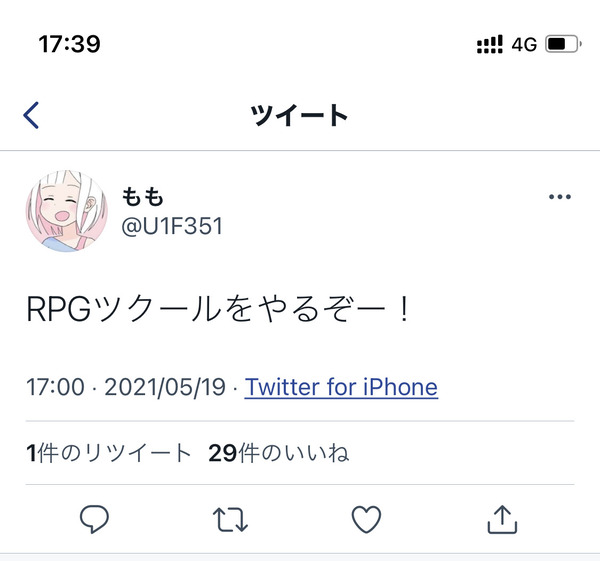The image size is (600, 561).
Task: Tap the 17:00 tweet timestamp
Action: point(55,387)
